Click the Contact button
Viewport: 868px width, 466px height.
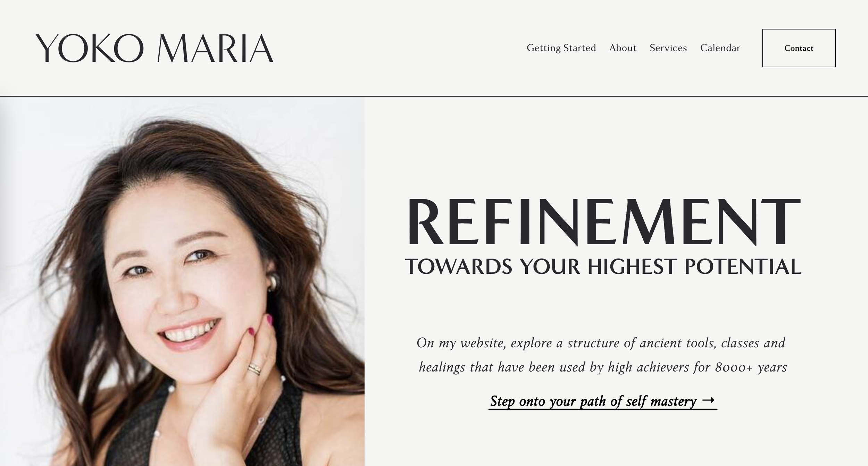click(x=799, y=48)
